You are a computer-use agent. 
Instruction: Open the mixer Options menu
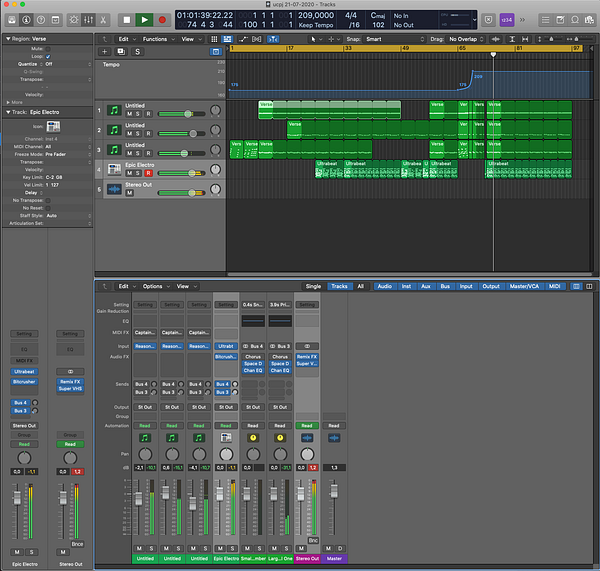coord(154,286)
